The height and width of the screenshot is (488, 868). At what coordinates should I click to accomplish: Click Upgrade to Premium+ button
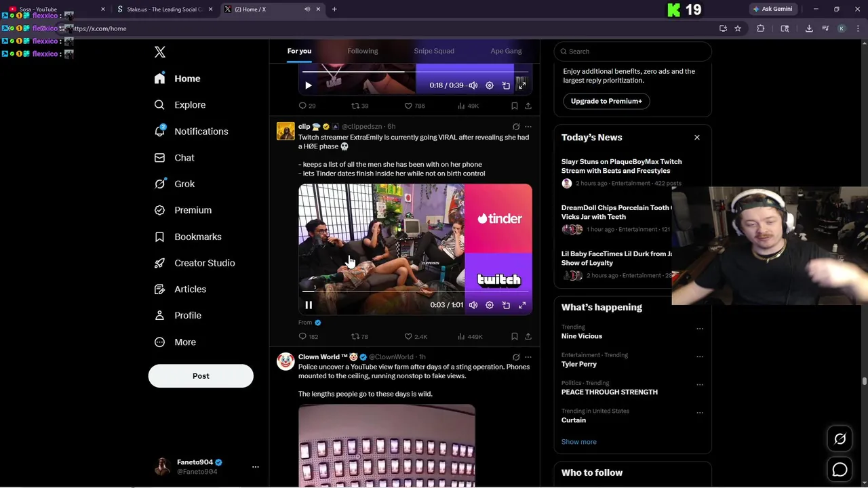click(x=606, y=101)
